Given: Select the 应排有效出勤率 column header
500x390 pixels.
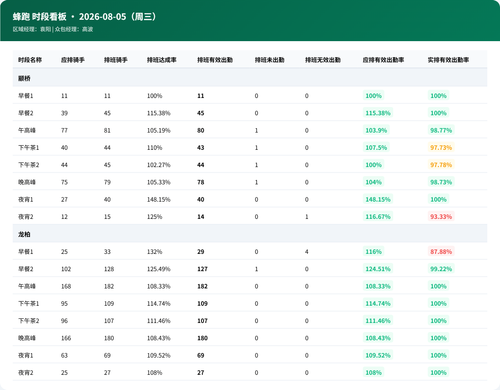Looking at the screenshot, I should coord(383,60).
